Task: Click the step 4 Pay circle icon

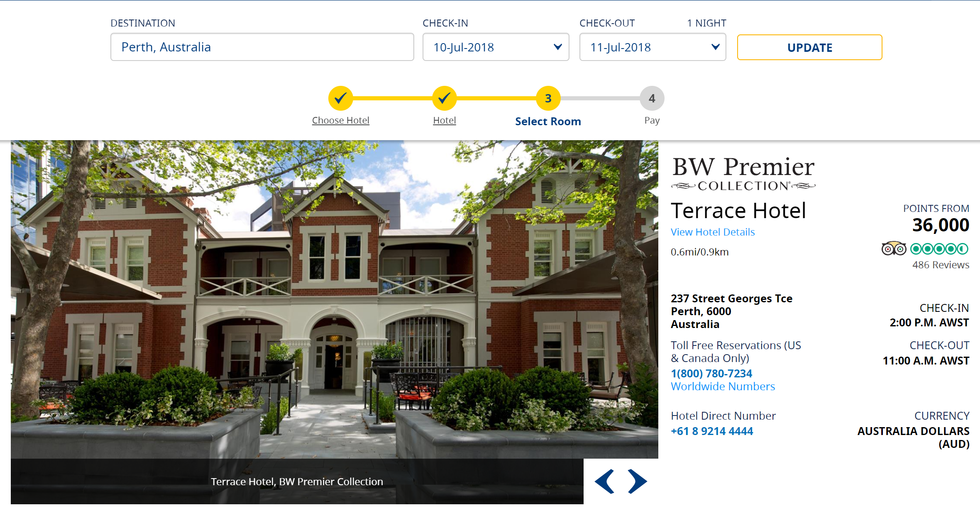Action: [x=651, y=99]
